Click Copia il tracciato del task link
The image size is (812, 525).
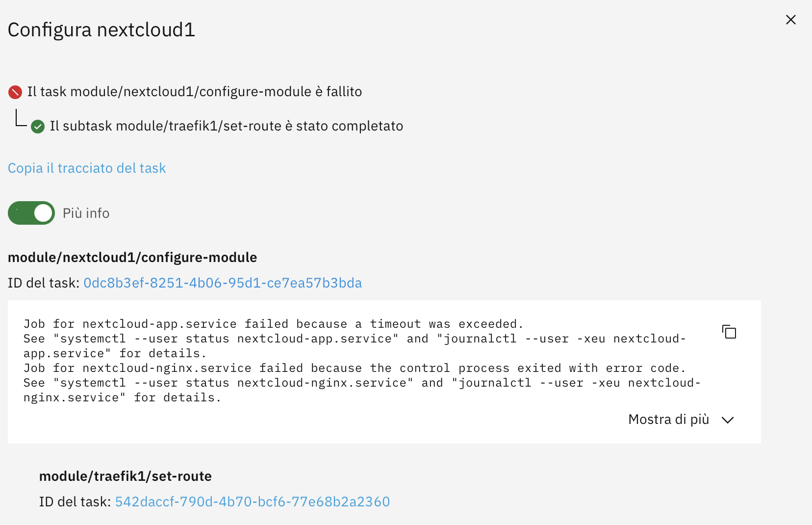click(87, 168)
